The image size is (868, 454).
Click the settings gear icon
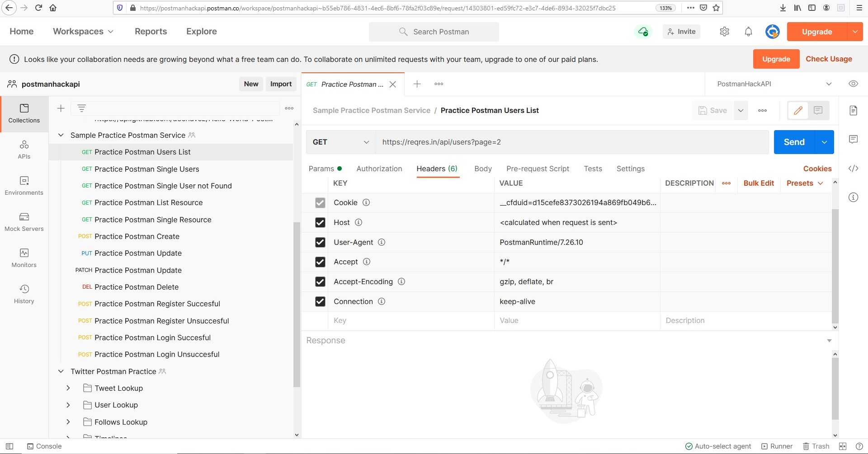click(724, 32)
